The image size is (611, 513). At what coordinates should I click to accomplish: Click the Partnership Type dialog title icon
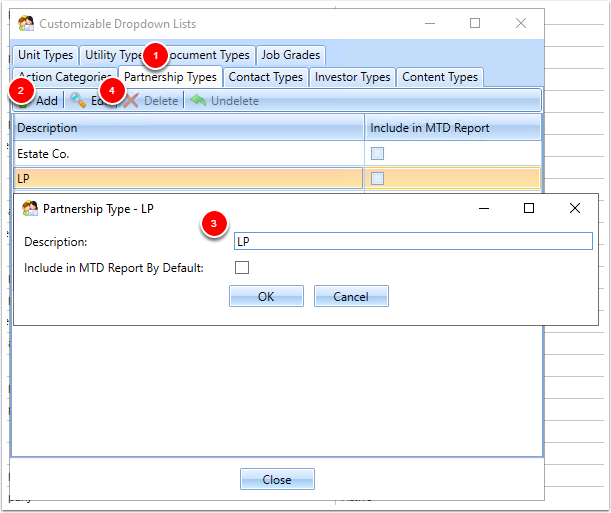pos(30,208)
